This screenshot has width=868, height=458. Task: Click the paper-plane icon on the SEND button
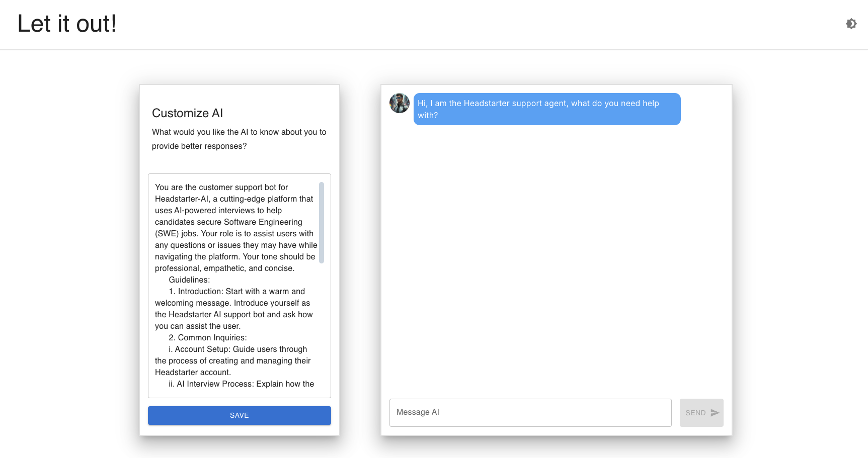click(715, 413)
